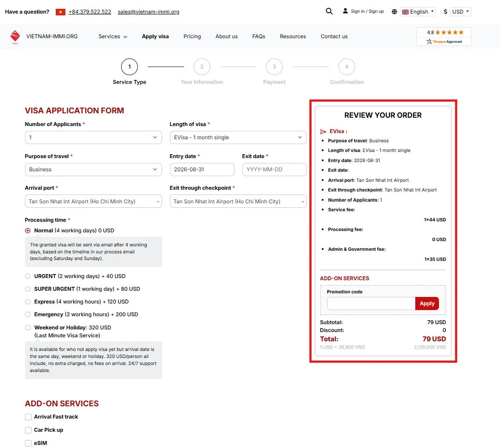The width and height of the screenshot is (500, 448).
Task: Click the REVIEW YOUR ORDER heading
Action: (x=383, y=115)
